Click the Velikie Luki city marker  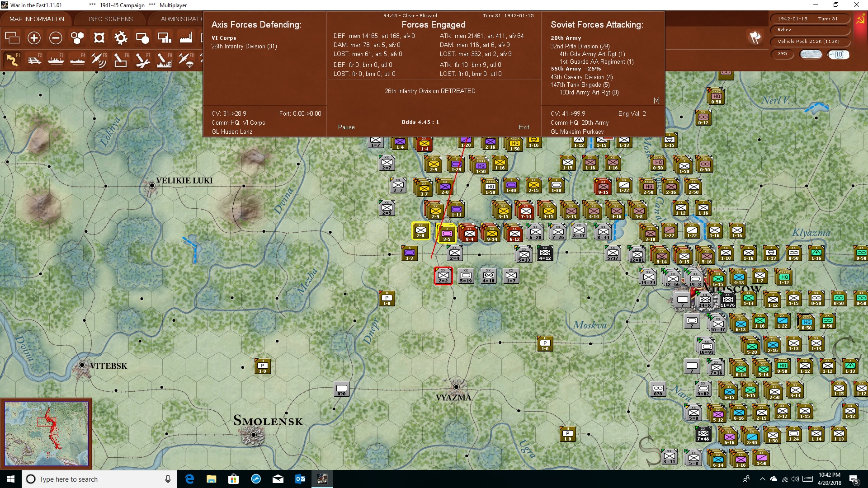point(152,185)
